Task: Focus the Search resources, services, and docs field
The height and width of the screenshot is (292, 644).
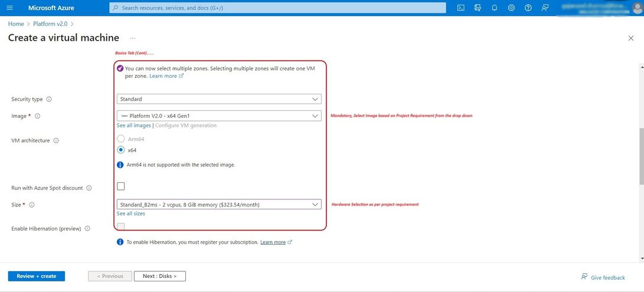Action: pos(277,8)
